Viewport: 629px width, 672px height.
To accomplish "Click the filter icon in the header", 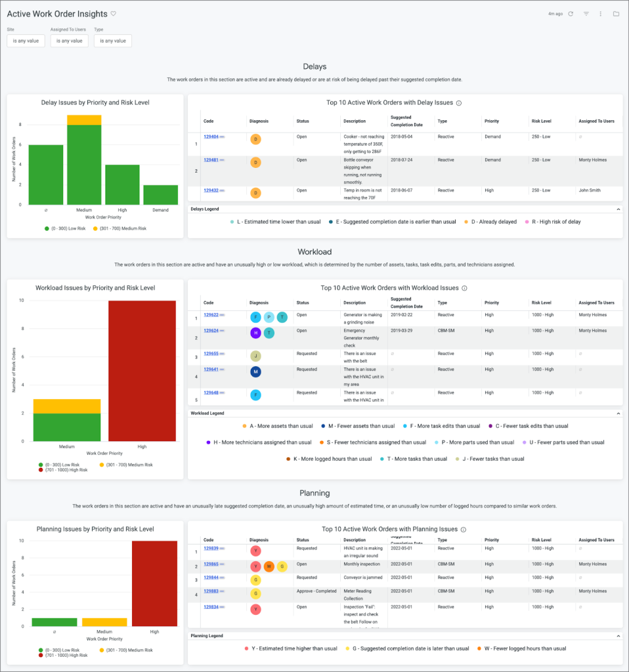I will 586,14.
